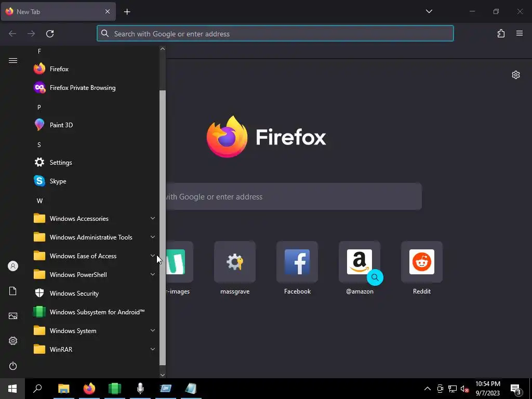Open the microphone app in taskbar
This screenshot has width=532, height=399.
[x=140, y=389]
